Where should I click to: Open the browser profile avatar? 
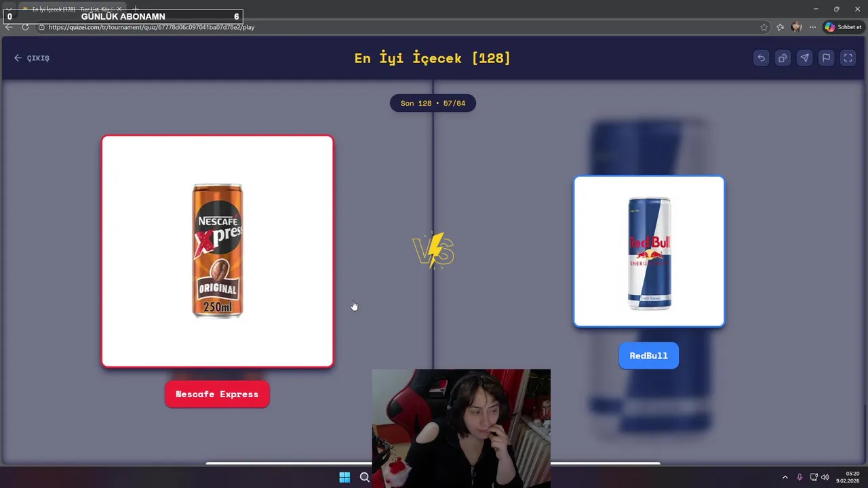point(796,27)
